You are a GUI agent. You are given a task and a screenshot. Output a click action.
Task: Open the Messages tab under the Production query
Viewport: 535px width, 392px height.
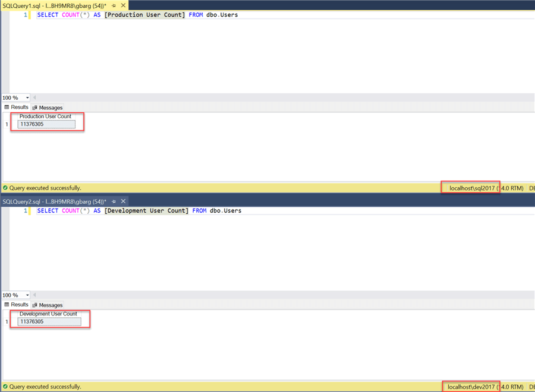48,108
